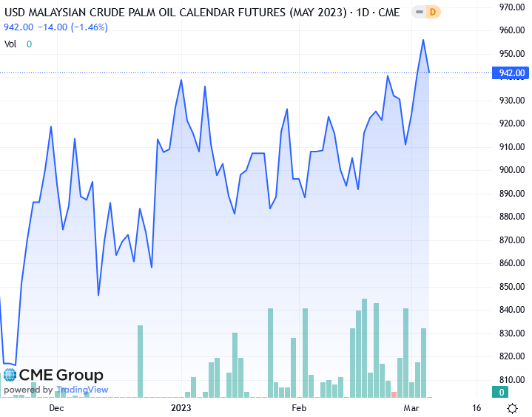The height and width of the screenshot is (417, 532).
Task: Click the Dec label on time axis
Action: (x=56, y=407)
